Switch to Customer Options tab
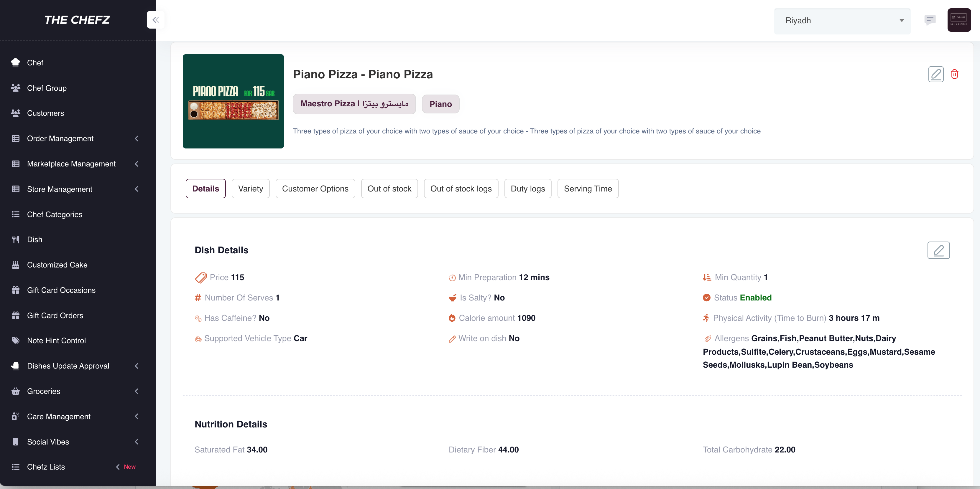The width and height of the screenshot is (980, 489). click(315, 189)
